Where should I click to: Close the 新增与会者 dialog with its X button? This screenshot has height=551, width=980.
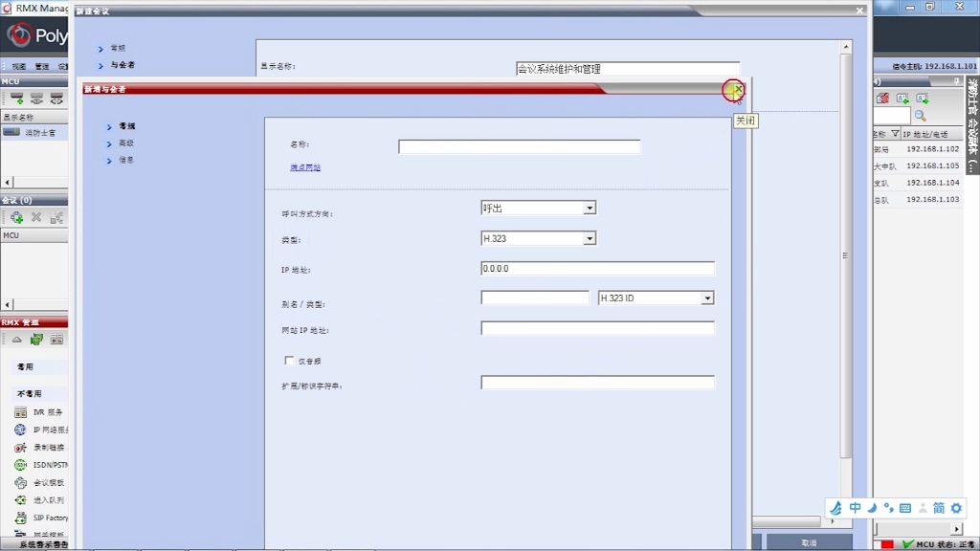[x=738, y=89]
